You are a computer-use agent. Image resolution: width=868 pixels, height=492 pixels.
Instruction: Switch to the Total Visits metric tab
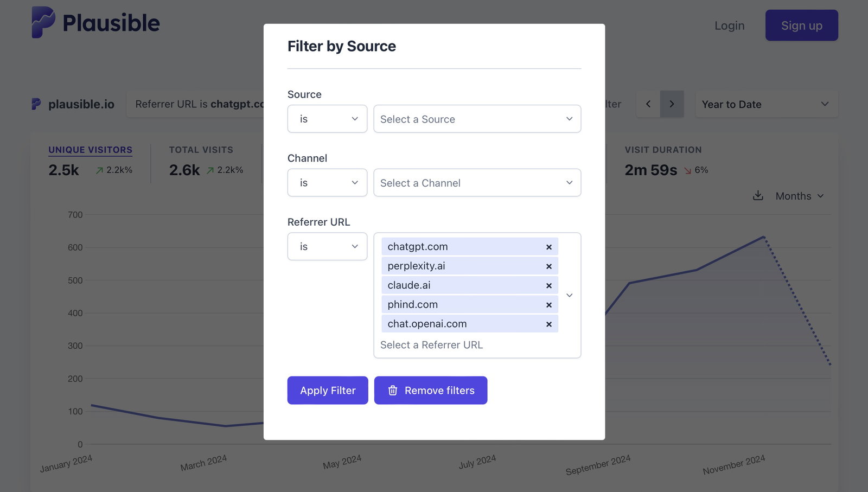click(201, 150)
